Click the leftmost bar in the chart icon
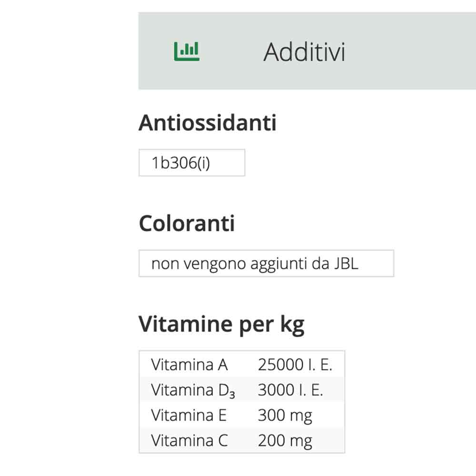The image size is (476, 476). [x=176, y=50]
